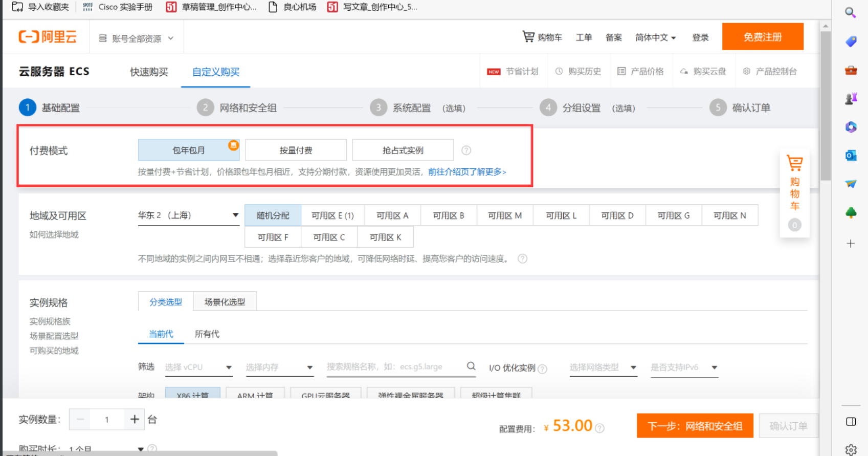Click help icon after region description text

[522, 258]
